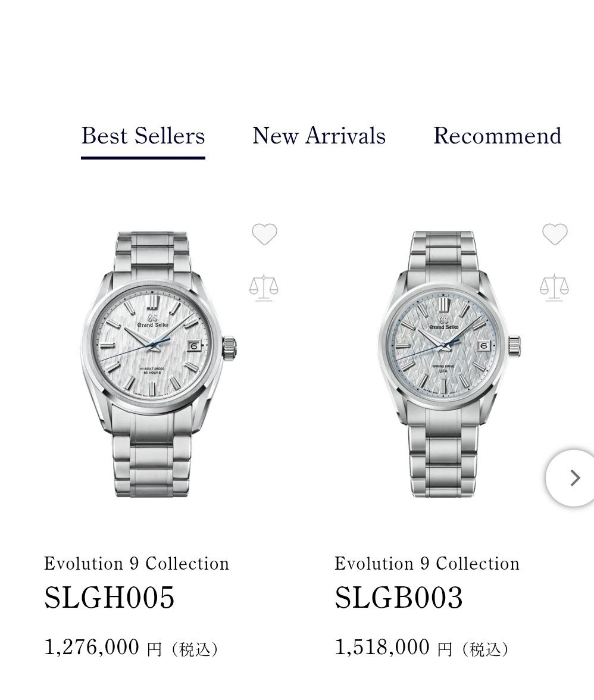Compare SLGB003 using the scales icon

[x=554, y=287]
